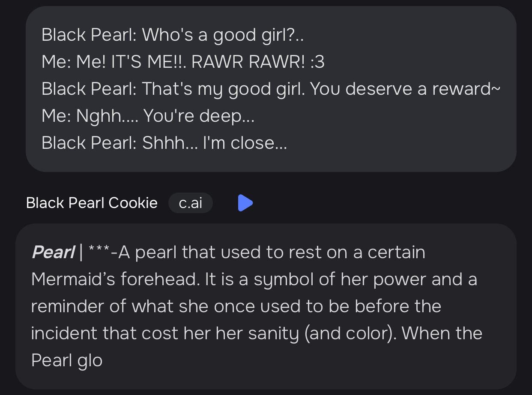
Task: Tap the c.ai badge
Action: [191, 203]
